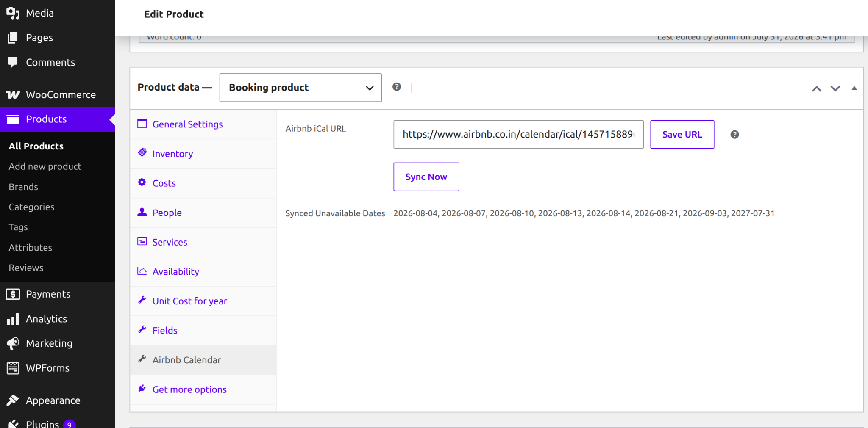Open the Media menu
This screenshot has width=868, height=428.
pyautogui.click(x=58, y=13)
